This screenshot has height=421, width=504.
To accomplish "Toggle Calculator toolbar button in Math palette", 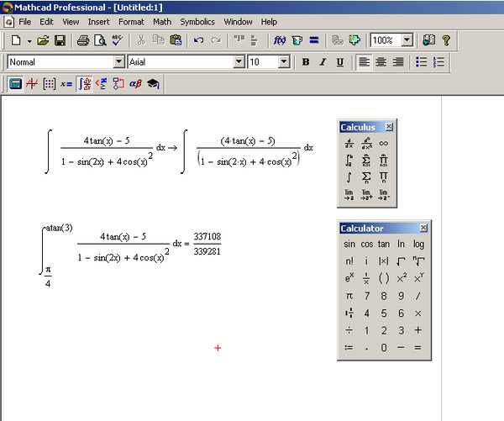I will click(x=15, y=84).
